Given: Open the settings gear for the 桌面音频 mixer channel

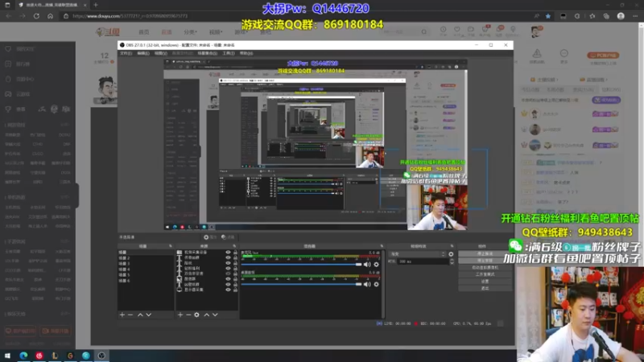Looking at the screenshot, I should (376, 284).
